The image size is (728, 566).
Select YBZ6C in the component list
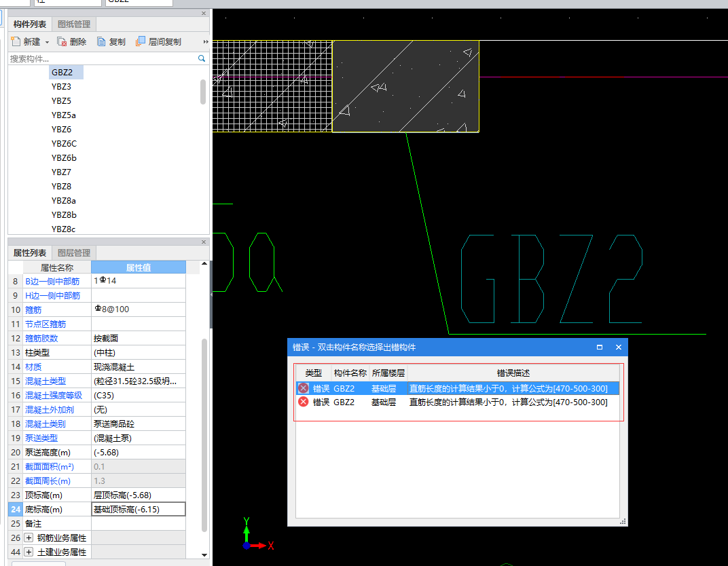(x=64, y=144)
